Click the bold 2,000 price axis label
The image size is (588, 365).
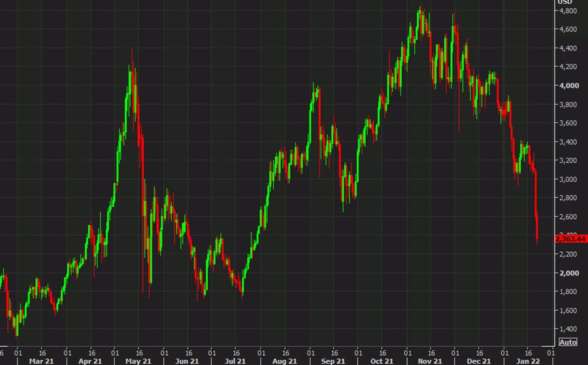click(566, 273)
